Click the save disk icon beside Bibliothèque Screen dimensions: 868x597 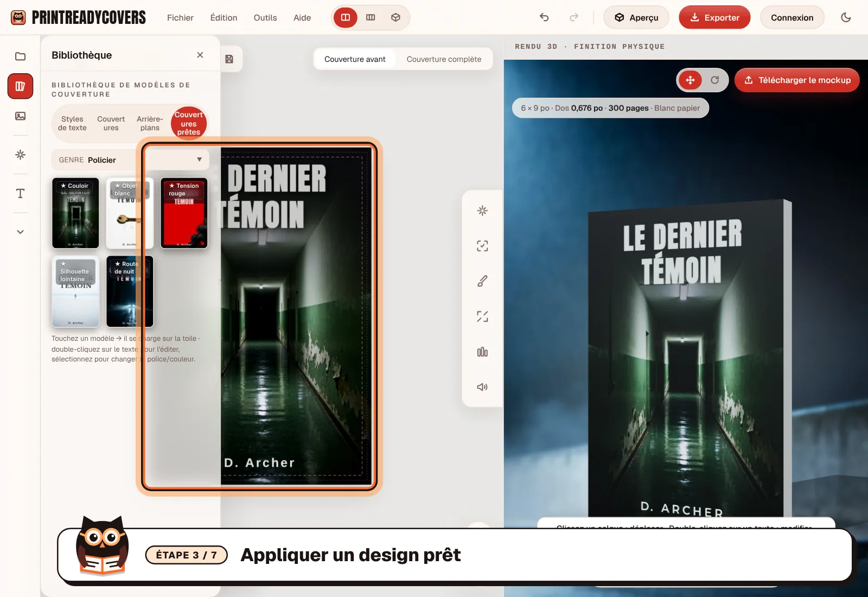click(229, 59)
